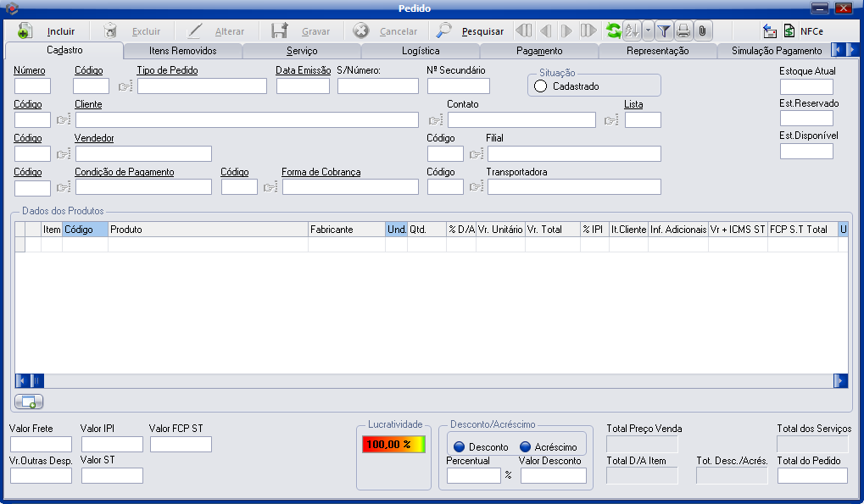Image resolution: width=864 pixels, height=504 pixels.
Task: Click the NFCe document icon
Action: point(789,31)
